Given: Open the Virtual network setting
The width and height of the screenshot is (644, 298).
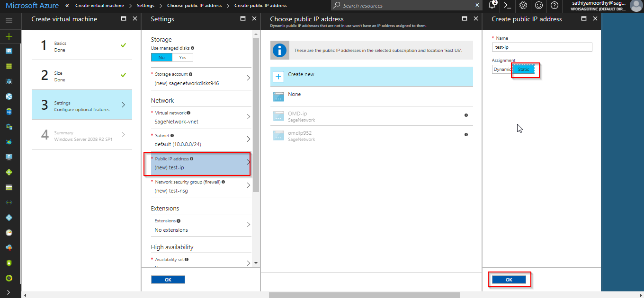Looking at the screenshot, I should tap(201, 117).
